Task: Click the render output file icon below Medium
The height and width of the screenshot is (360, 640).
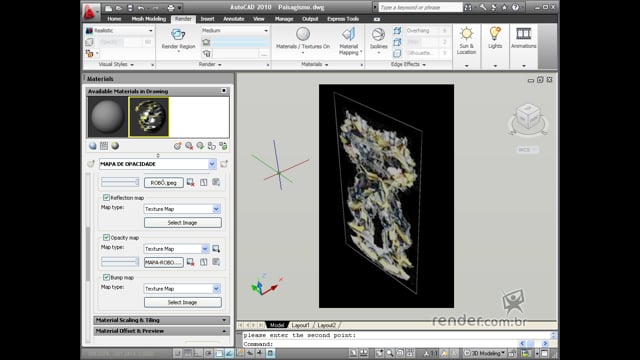Action: [x=207, y=53]
